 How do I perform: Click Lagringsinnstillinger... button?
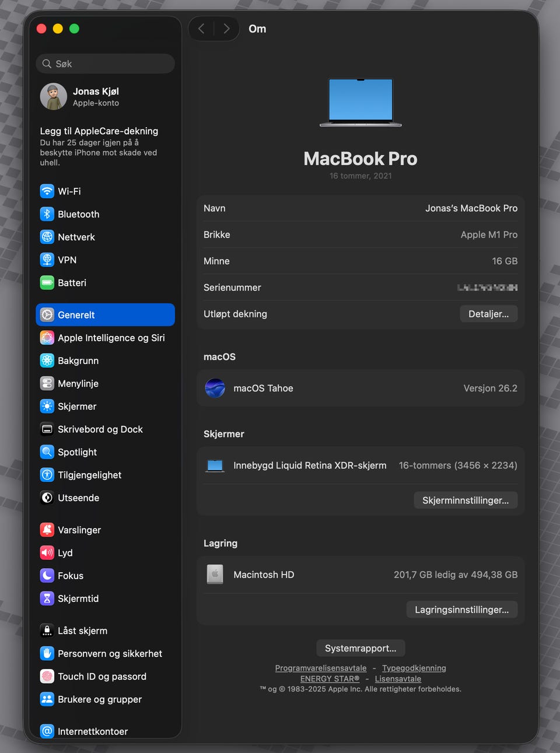coord(462,610)
